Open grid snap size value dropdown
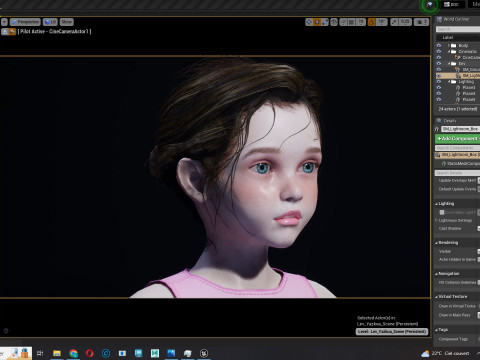This screenshot has height=360, width=480. point(361,22)
